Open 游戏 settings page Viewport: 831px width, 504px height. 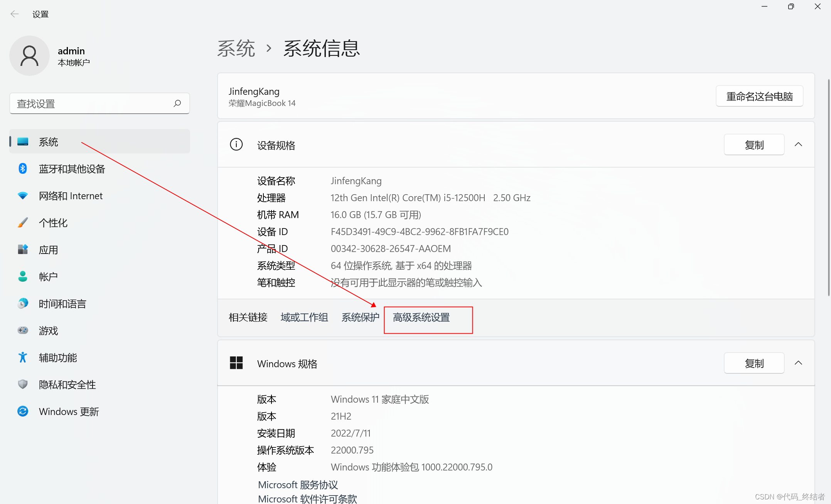click(99, 331)
